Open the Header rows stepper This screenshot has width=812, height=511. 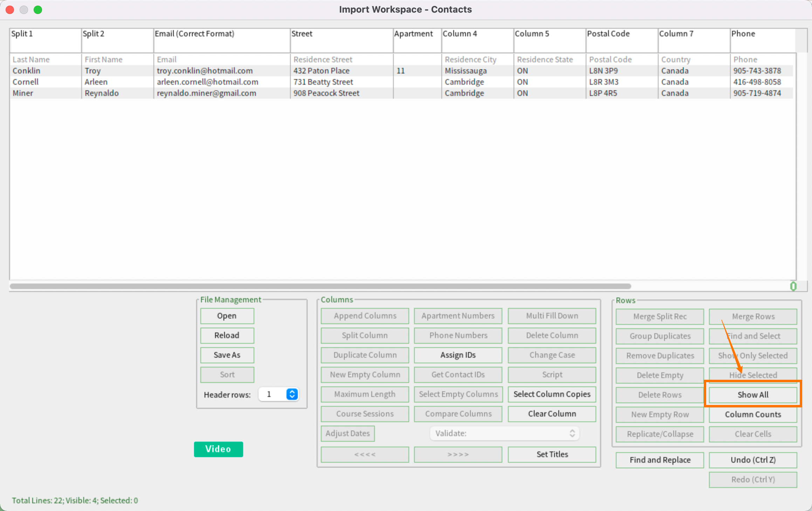click(292, 394)
